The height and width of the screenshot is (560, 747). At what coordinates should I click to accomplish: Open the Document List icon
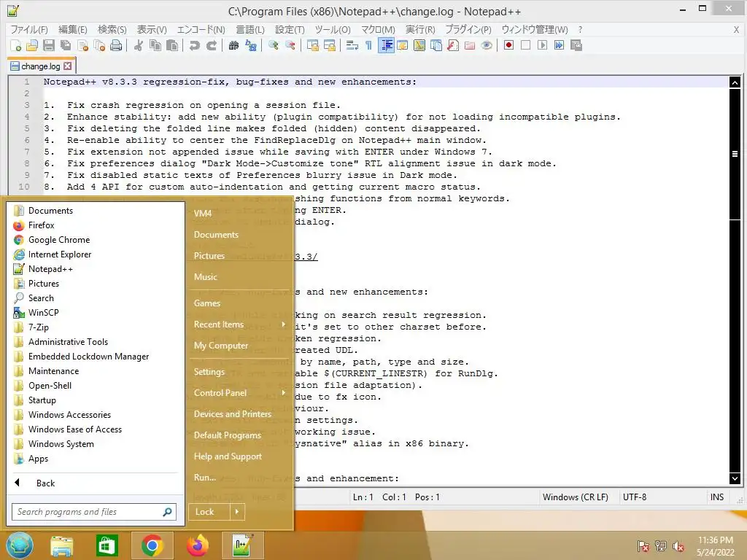(x=436, y=46)
